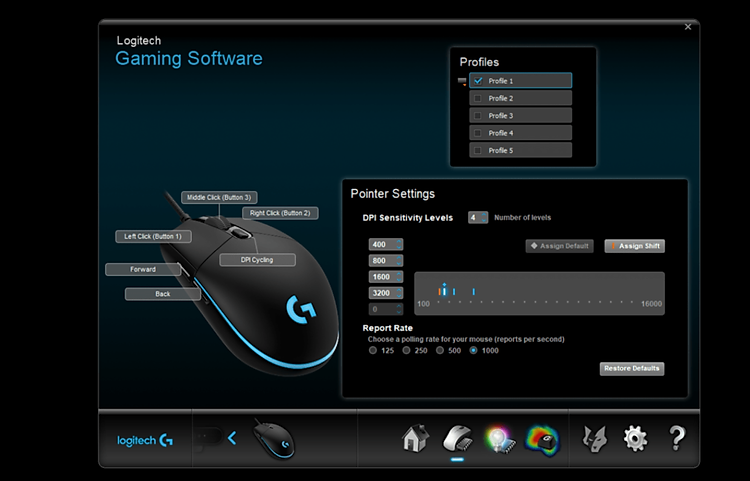
Task: Click the Back button label
Action: [x=163, y=294]
